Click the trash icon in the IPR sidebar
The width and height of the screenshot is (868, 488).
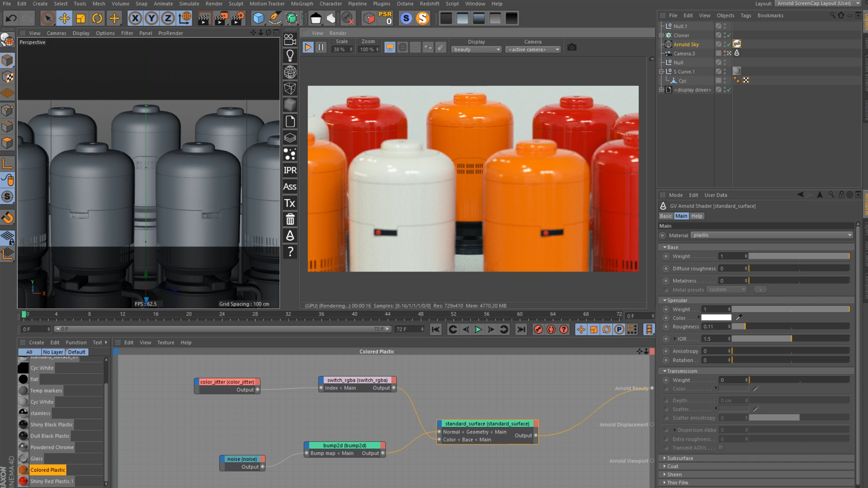coord(290,219)
